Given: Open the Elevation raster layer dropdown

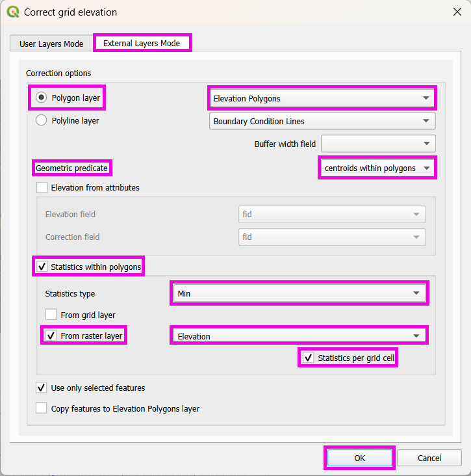Looking at the screenshot, I should 298,336.
